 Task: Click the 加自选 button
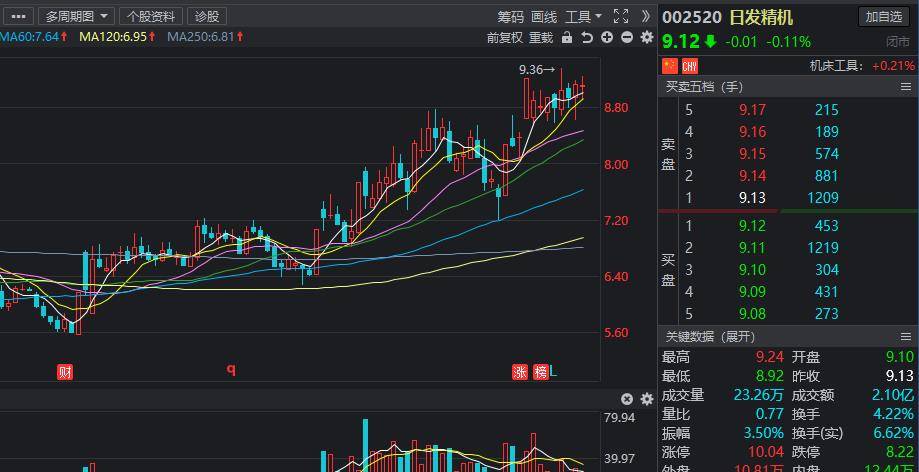point(884,17)
